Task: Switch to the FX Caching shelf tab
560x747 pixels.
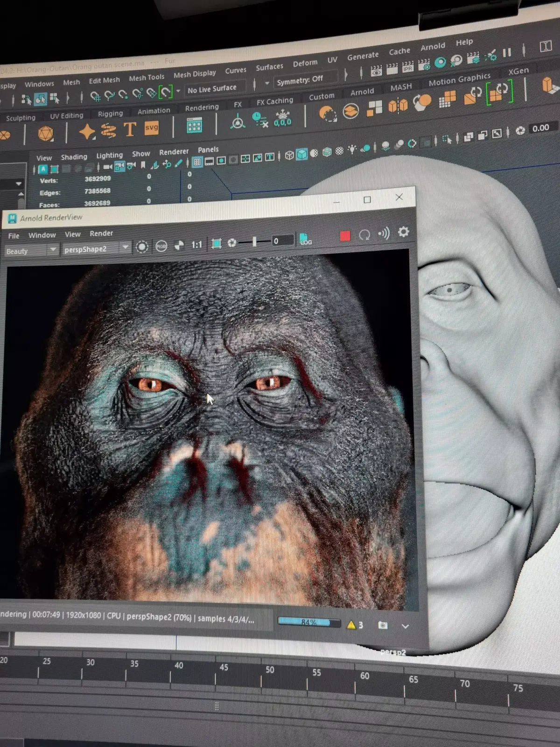Action: point(275,101)
